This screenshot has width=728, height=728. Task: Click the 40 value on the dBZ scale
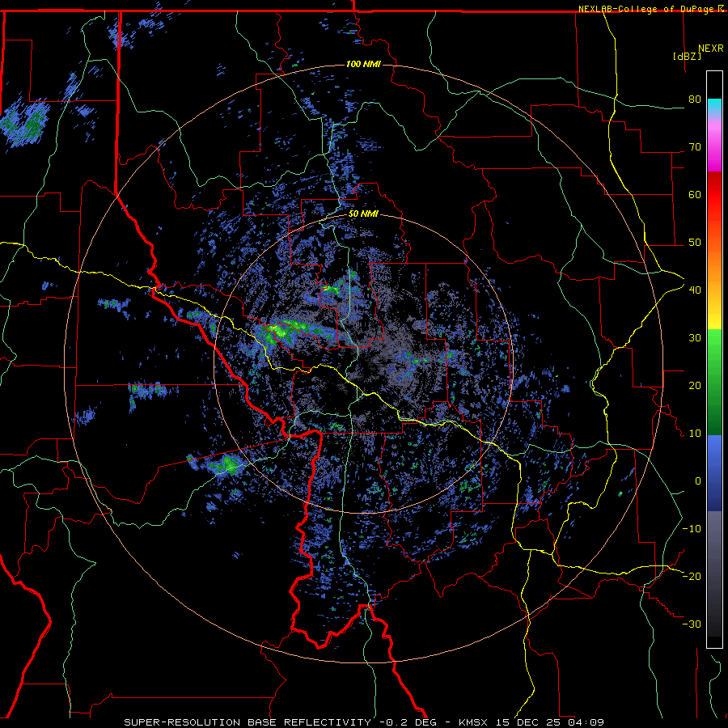(x=695, y=290)
